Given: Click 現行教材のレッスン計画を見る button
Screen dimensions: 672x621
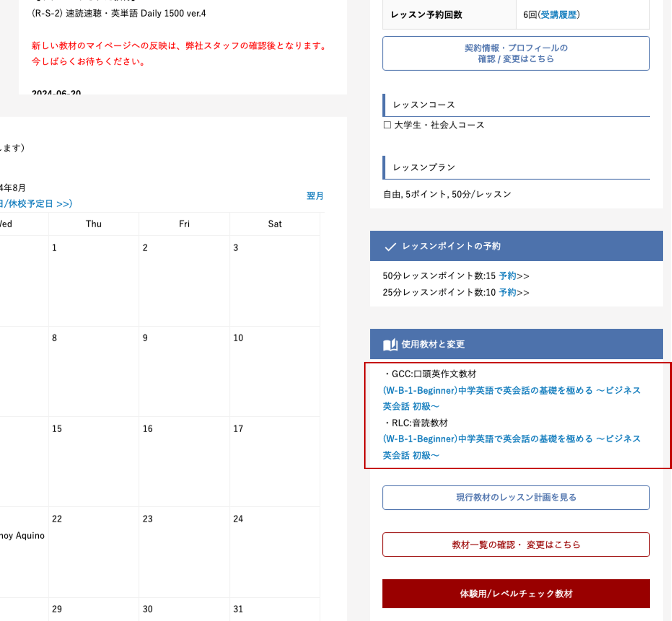Looking at the screenshot, I should (x=516, y=497).
